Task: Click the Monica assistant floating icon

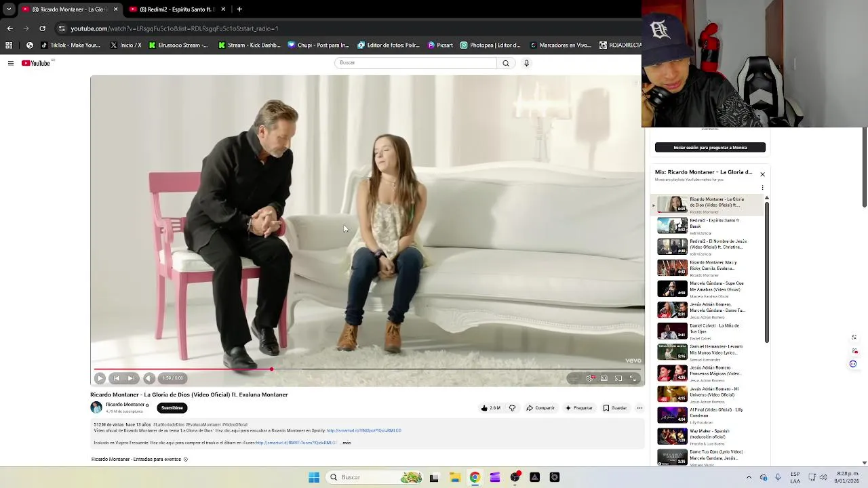Action: 853,364
